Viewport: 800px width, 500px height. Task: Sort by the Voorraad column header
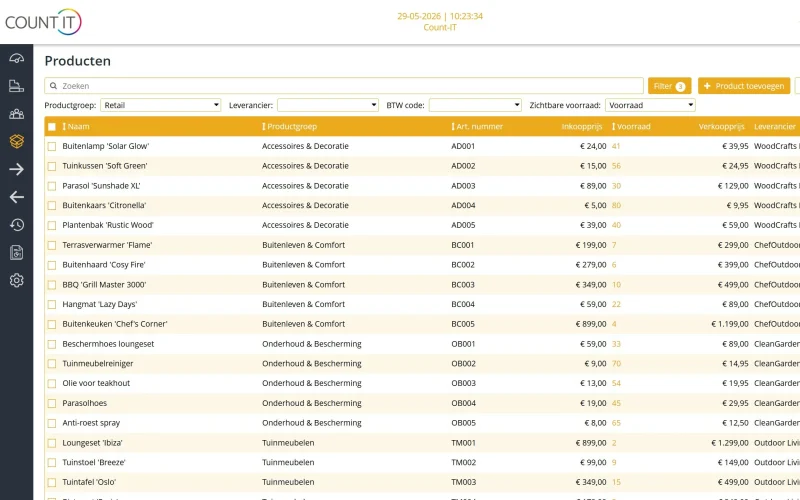[x=633, y=127]
